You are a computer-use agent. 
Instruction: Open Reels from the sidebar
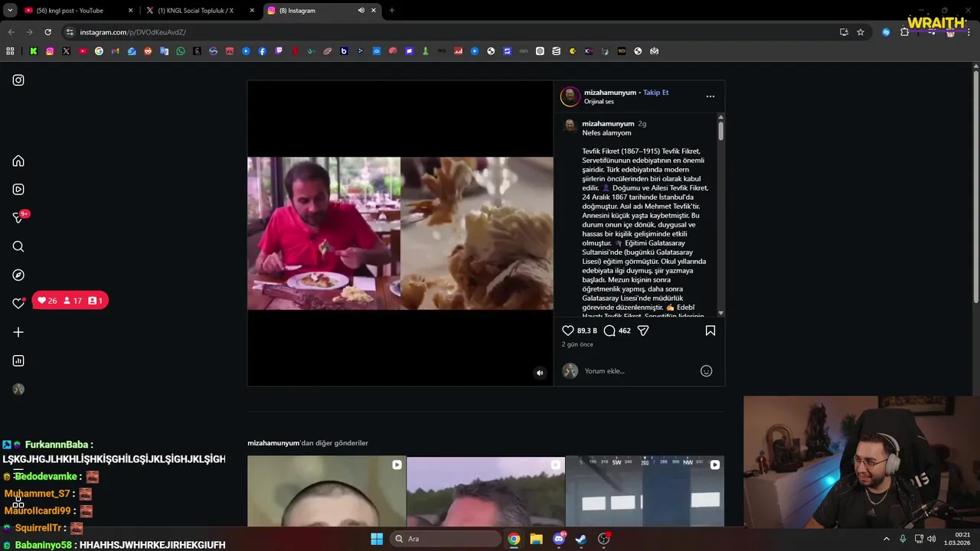coord(18,190)
